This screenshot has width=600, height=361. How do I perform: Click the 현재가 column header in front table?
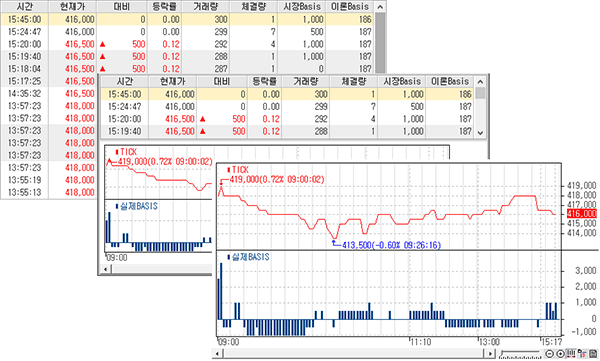click(x=173, y=82)
